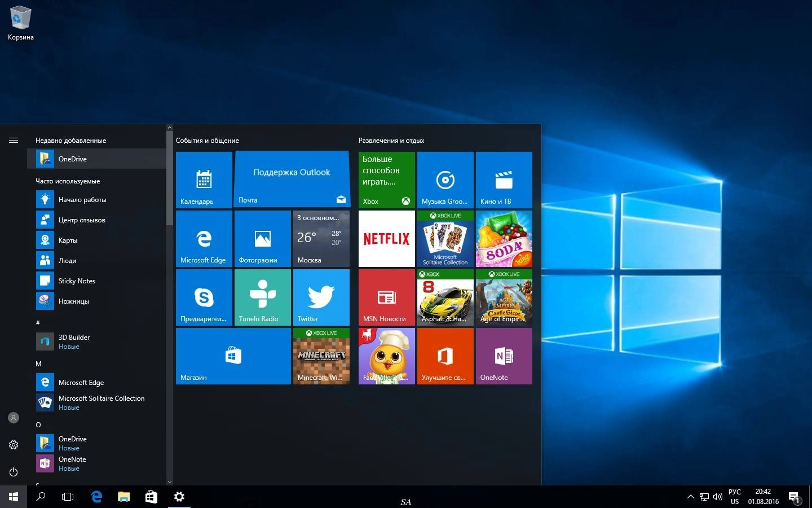812x508 pixels.
Task: Open the MSN Новости tile
Action: [x=386, y=297]
